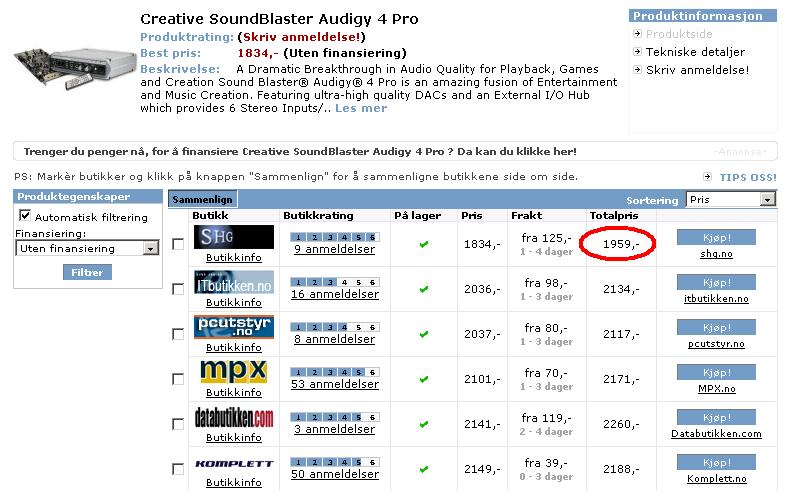Open the Produktside link
Screen dimensions: 803x491
[x=679, y=34]
